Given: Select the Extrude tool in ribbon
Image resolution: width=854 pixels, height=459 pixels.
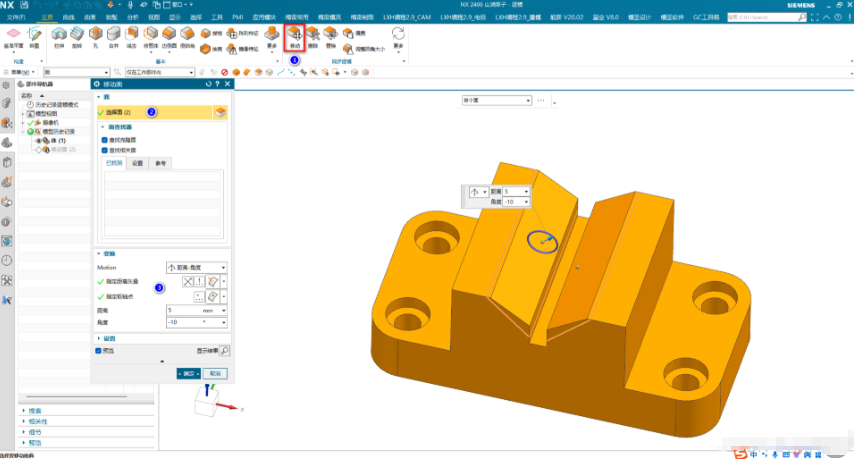Looking at the screenshot, I should click(59, 37).
